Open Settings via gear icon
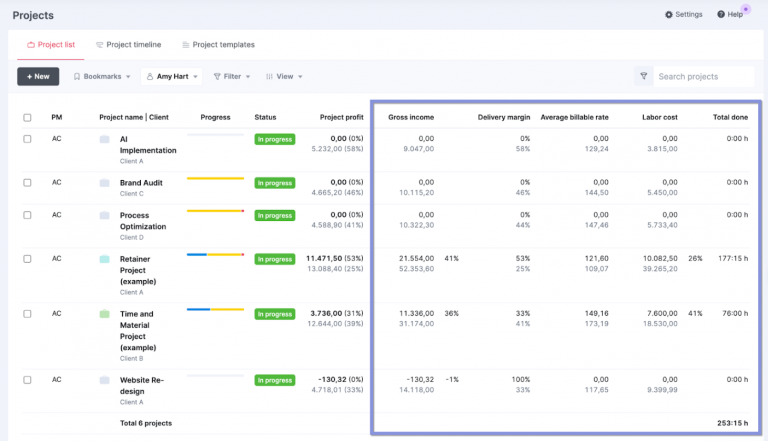This screenshot has width=768, height=441. (669, 15)
